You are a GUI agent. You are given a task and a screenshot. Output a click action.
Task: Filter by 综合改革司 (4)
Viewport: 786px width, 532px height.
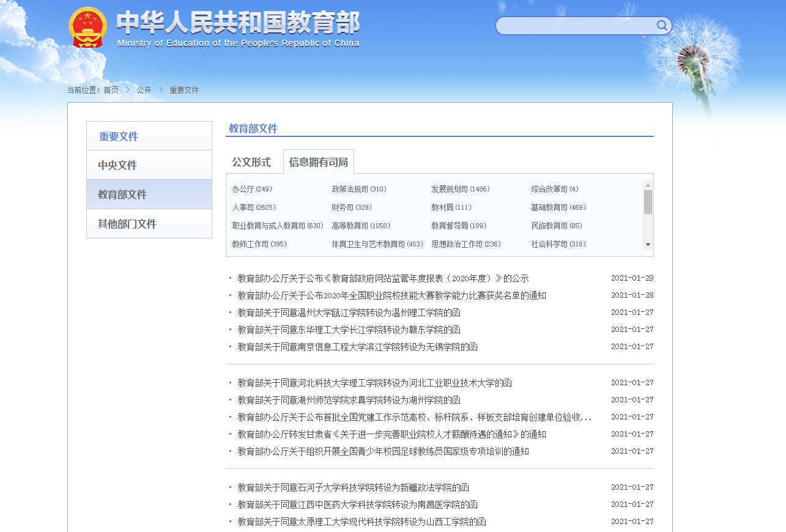pyautogui.click(x=555, y=190)
